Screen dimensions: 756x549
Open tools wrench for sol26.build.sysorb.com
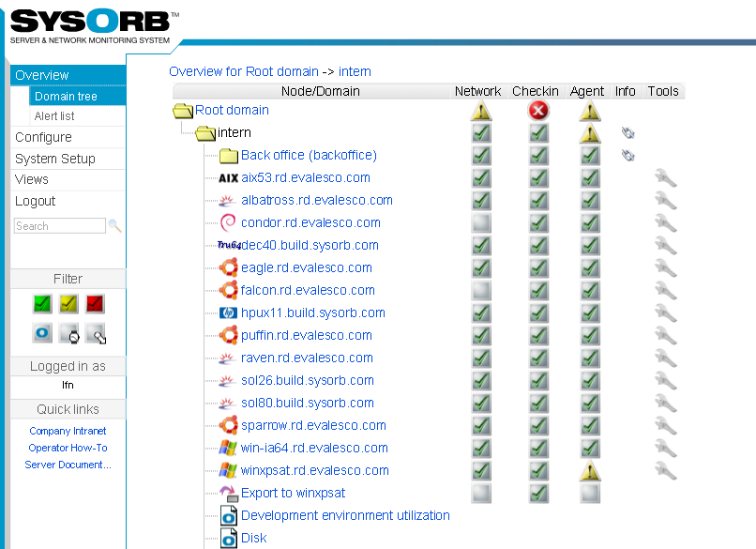[x=666, y=381]
